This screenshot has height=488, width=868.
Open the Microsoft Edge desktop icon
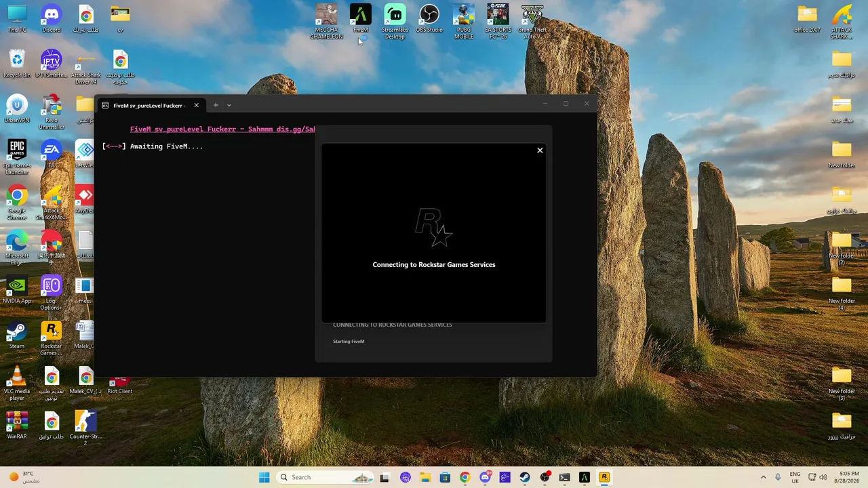[x=17, y=248]
